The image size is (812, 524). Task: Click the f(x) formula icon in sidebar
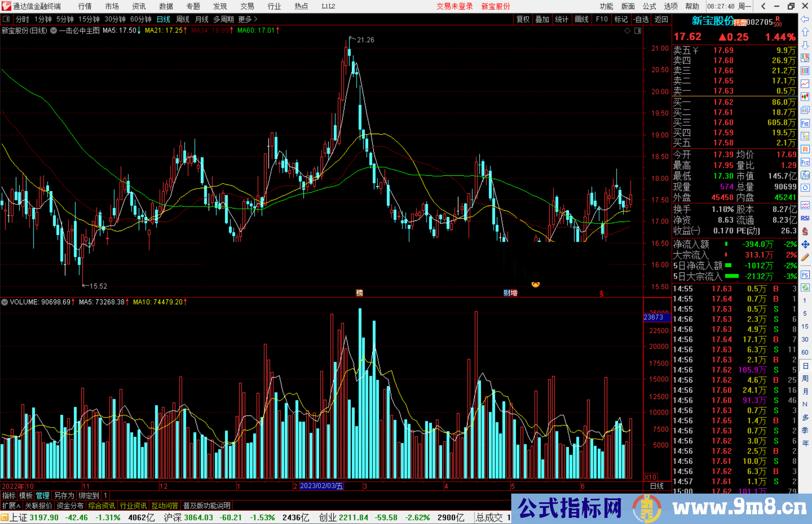point(805,175)
